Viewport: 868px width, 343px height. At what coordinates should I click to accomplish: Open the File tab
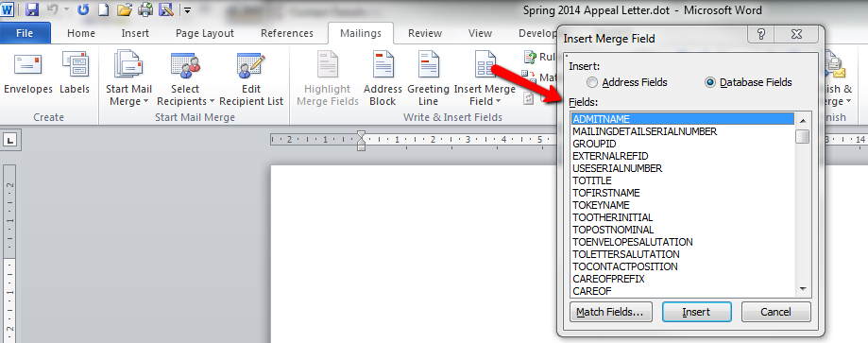[25, 33]
